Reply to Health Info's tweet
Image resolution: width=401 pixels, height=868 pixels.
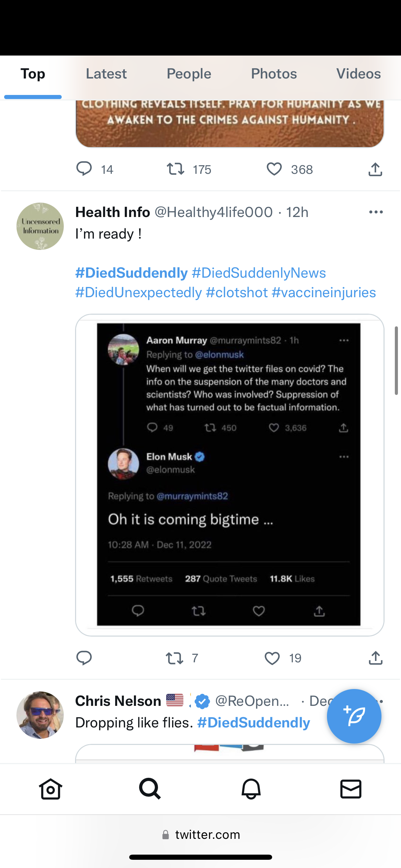pyautogui.click(x=84, y=658)
